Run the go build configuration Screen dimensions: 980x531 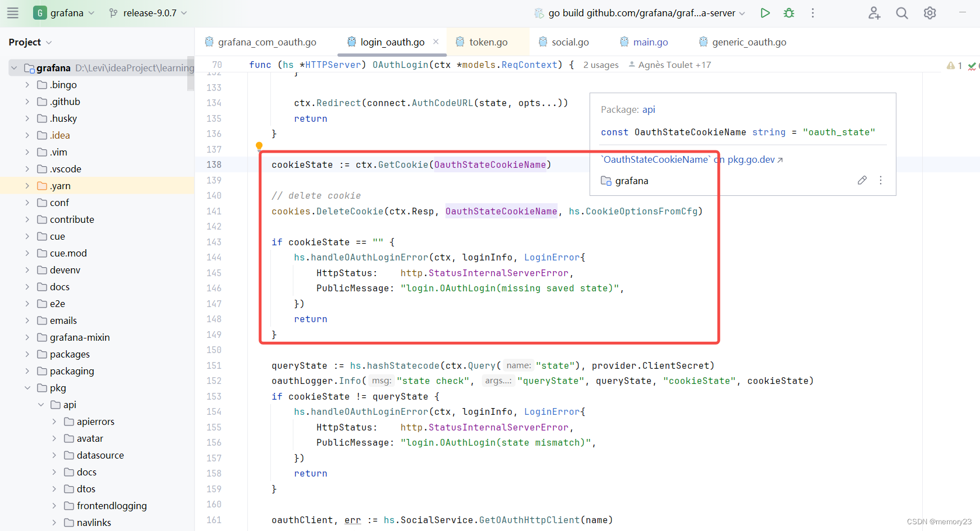click(765, 13)
